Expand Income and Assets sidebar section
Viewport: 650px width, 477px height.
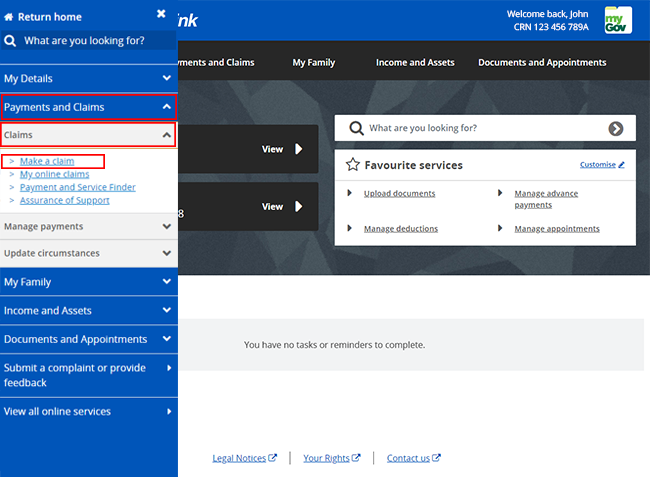tap(89, 310)
